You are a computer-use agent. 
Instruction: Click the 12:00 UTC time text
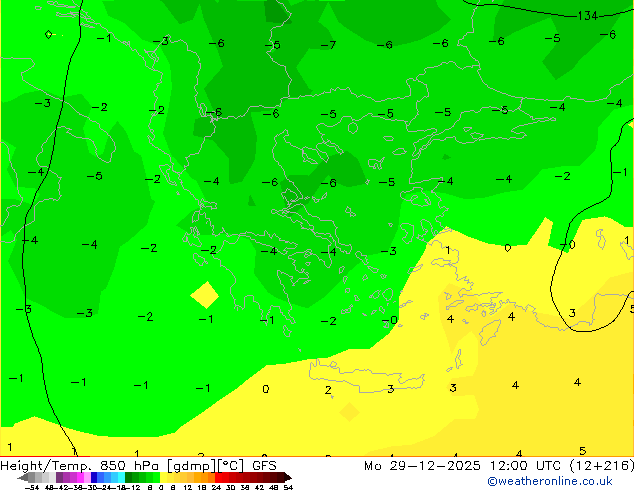point(525,466)
